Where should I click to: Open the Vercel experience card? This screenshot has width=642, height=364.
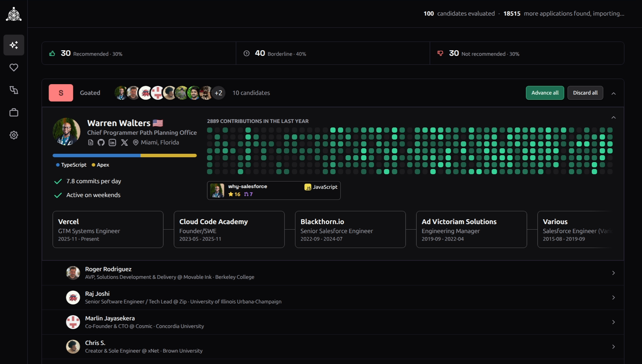tap(108, 230)
